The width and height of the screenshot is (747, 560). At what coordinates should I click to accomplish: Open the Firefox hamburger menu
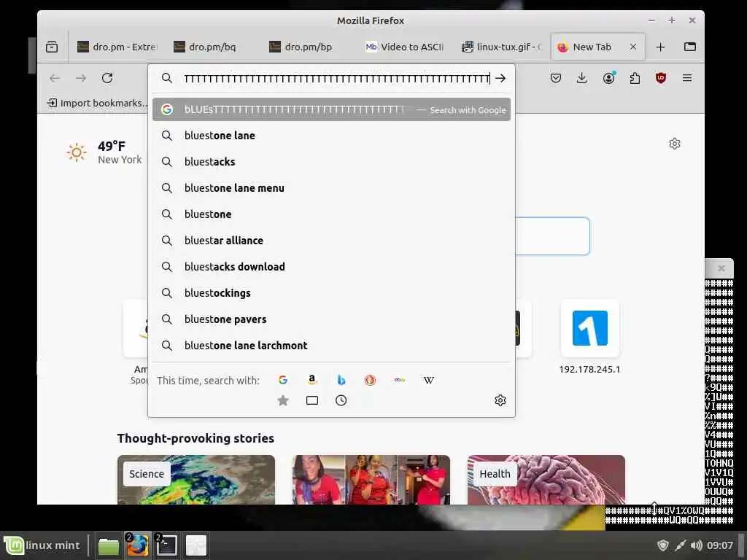[687, 78]
